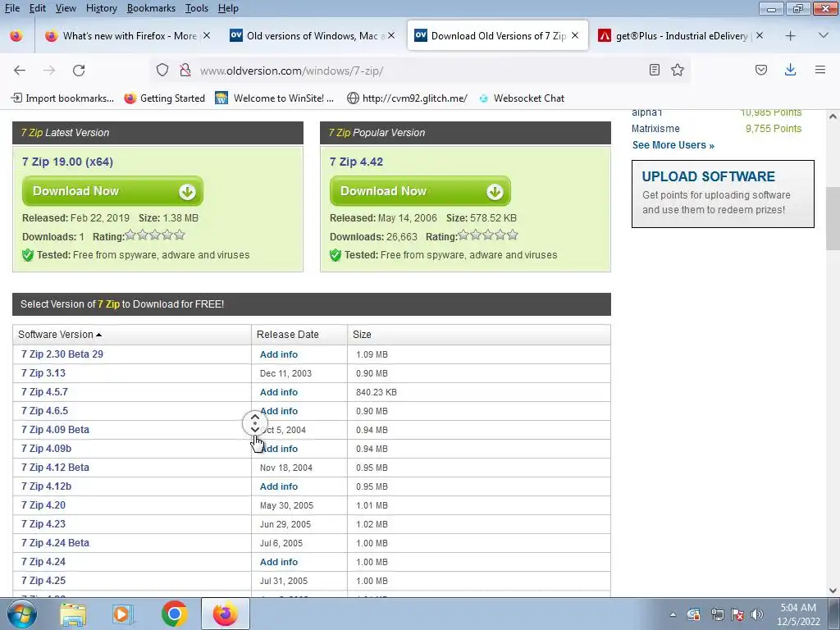The image size is (840, 630).
Task: Launch Google Chrome from taskbar
Action: [x=174, y=614]
